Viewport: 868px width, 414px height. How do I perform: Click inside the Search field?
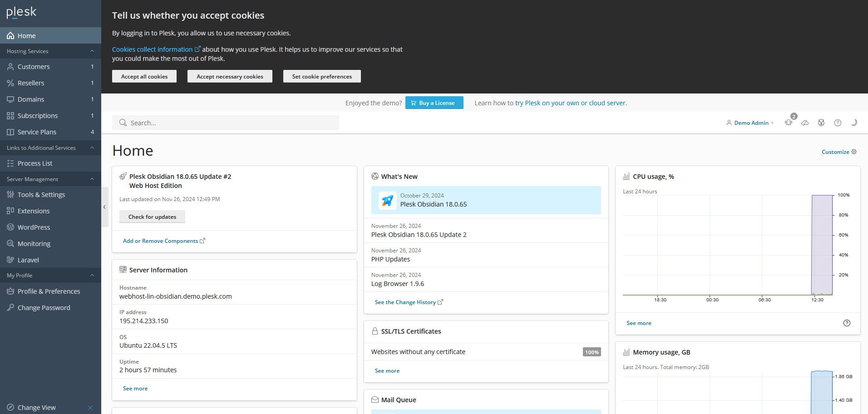[x=226, y=123]
